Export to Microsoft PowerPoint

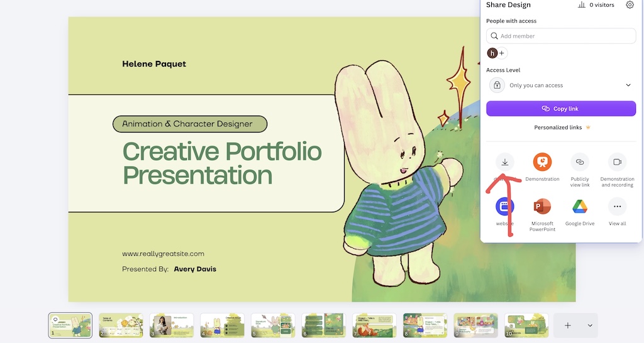pyautogui.click(x=542, y=207)
